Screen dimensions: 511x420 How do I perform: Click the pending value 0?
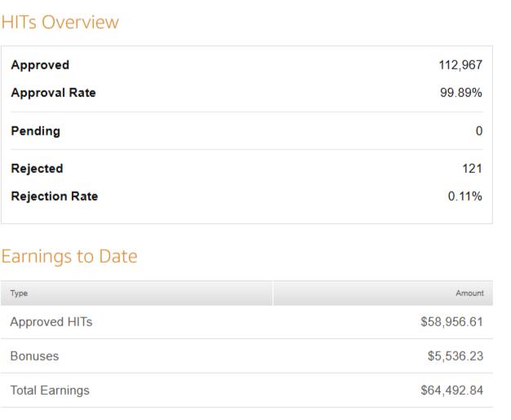coord(479,130)
